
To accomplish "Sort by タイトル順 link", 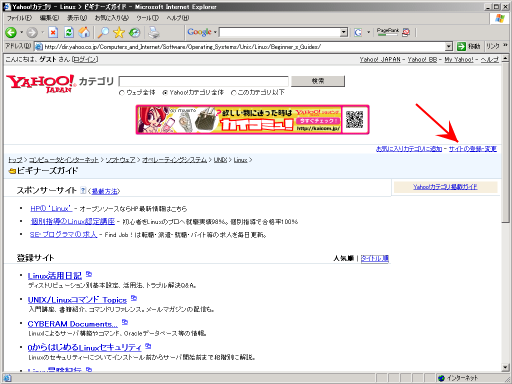I will pyautogui.click(x=375, y=258).
